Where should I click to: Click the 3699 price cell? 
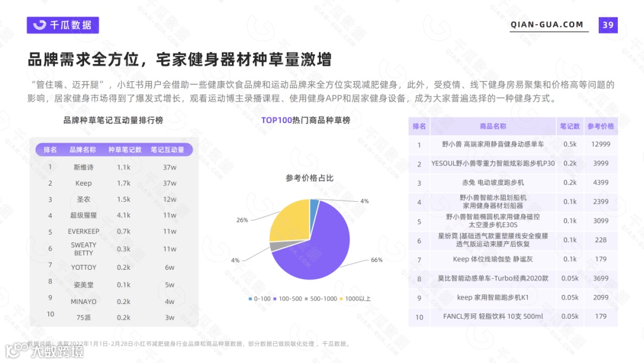(x=600, y=278)
